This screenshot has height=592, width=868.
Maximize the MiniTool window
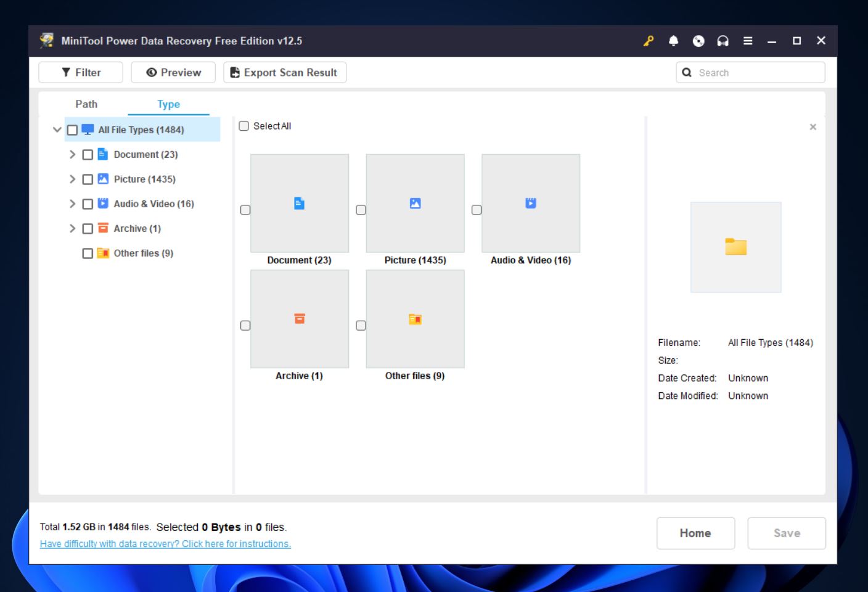pos(796,41)
